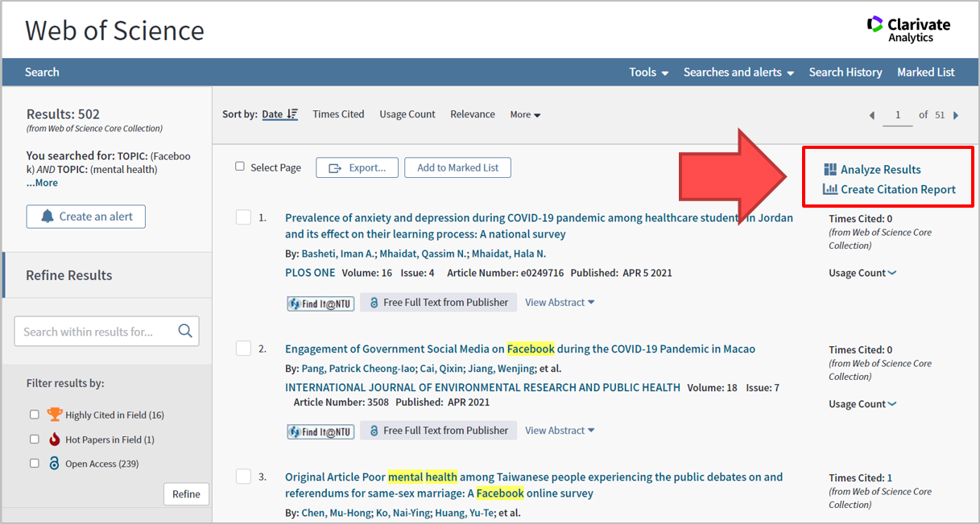Tick the checkbox for result 2

tap(243, 349)
